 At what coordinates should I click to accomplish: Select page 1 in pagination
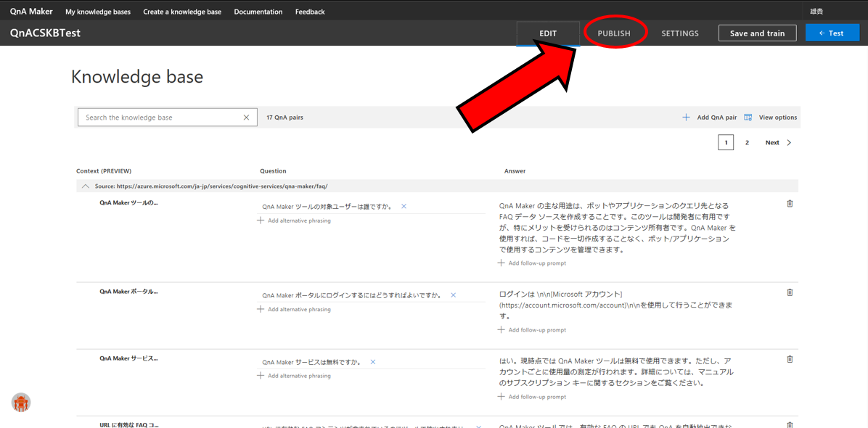726,143
